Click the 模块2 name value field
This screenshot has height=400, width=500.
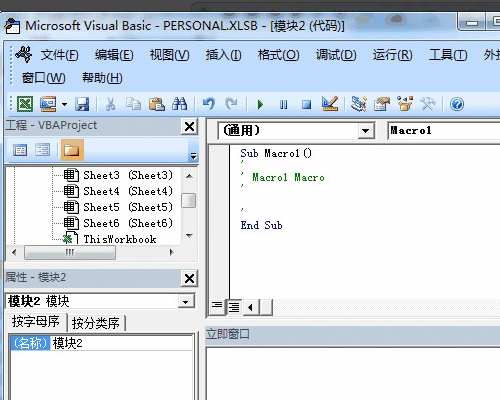(x=122, y=343)
